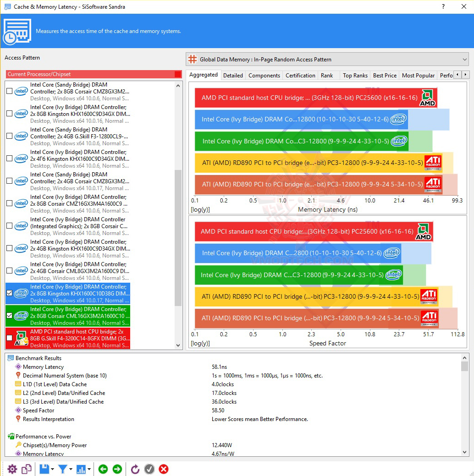Click the grey checkmark OK icon
Screen dimensions: 474x476
click(149, 469)
